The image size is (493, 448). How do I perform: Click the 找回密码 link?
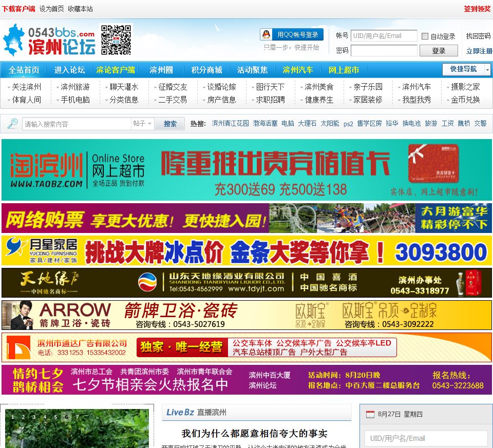pos(478,36)
